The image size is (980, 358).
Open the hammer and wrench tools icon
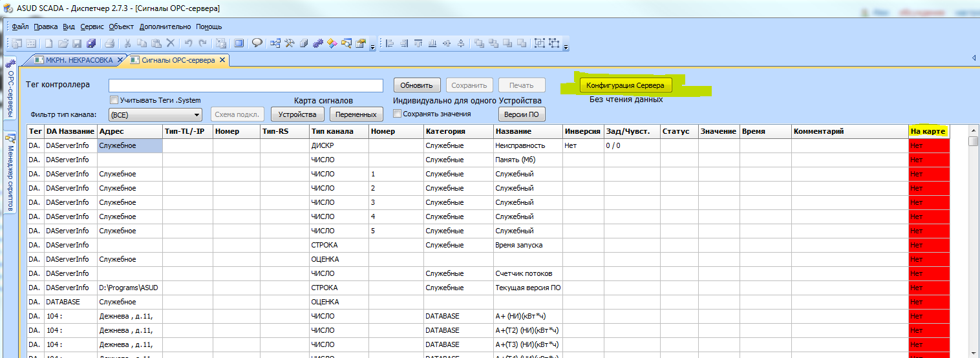(290, 43)
